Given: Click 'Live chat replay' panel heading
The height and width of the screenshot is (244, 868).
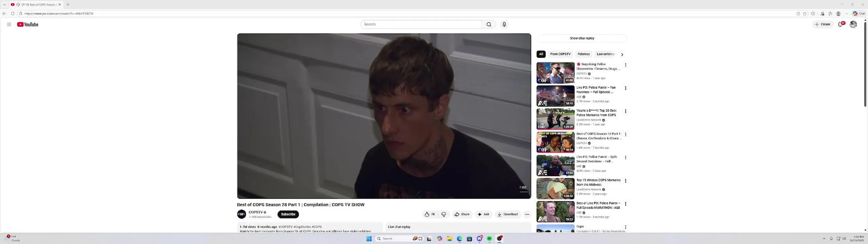Looking at the screenshot, I should tap(399, 227).
